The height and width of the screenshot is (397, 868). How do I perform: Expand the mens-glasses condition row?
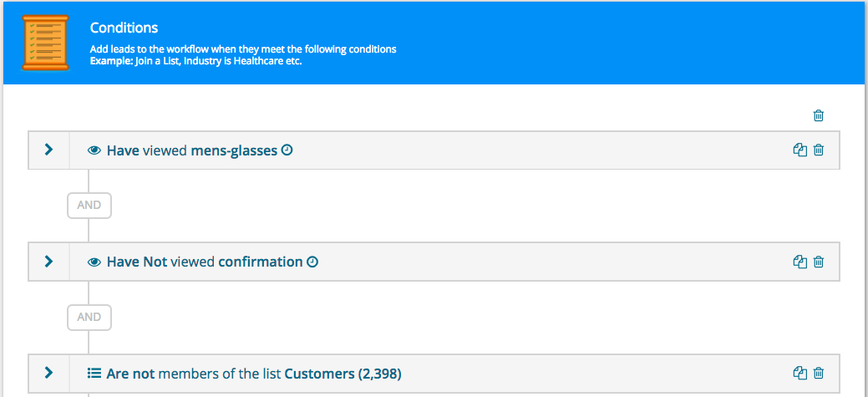[x=48, y=150]
